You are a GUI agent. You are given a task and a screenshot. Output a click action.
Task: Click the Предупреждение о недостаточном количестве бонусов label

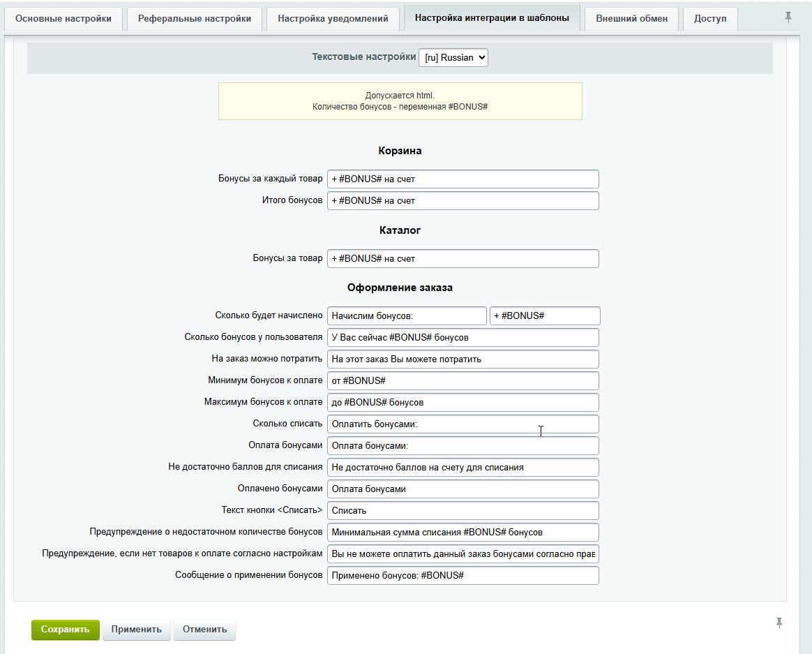206,532
